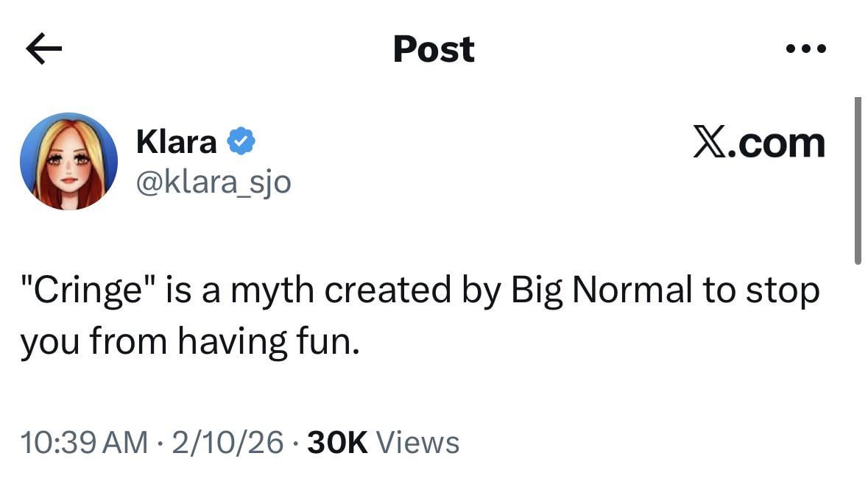This screenshot has height=481, width=868.
Task: Click the 10:39 AM timestamp
Action: tap(84, 443)
